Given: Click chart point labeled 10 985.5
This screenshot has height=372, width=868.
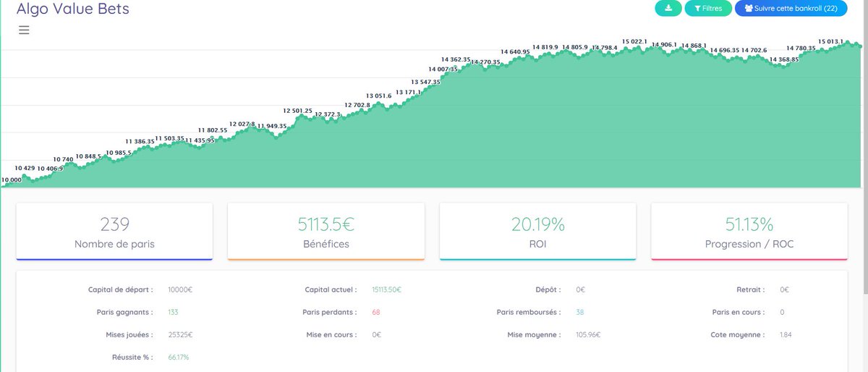Looking at the screenshot, I should coord(119,153).
